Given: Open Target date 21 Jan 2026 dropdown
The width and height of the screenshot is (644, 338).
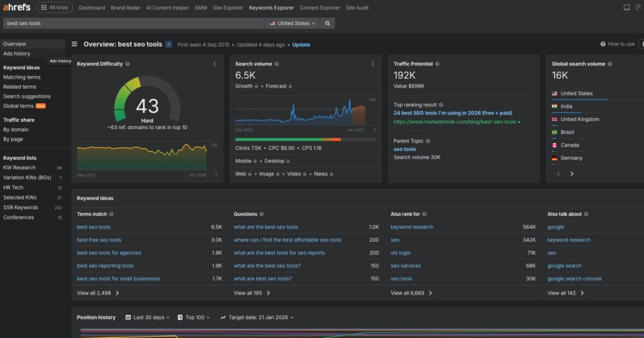Looking at the screenshot, I should (257, 317).
